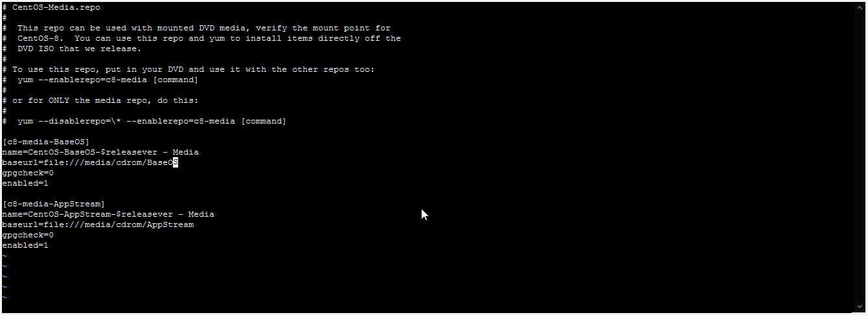Screen dimensions: 868x315
Task: Click the baseurl BaseOS path line
Action: pyautogui.click(x=90, y=162)
